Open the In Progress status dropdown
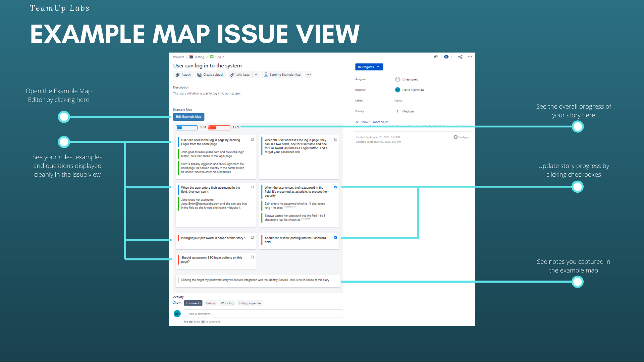644x362 pixels. (x=369, y=67)
